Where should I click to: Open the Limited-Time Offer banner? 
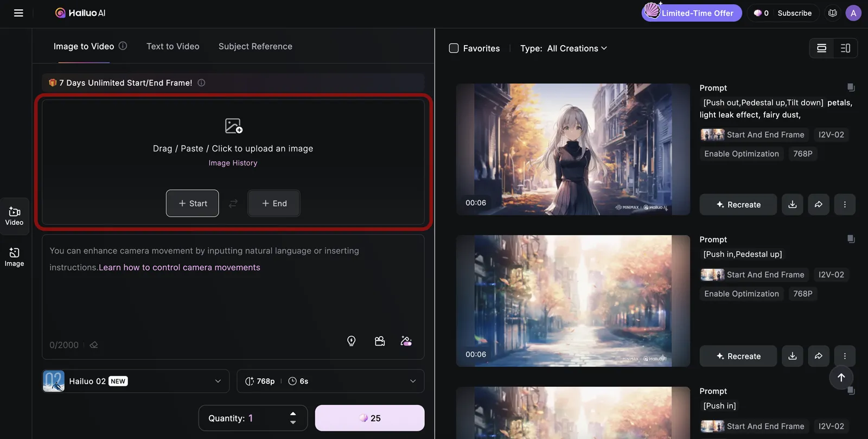[x=692, y=13]
